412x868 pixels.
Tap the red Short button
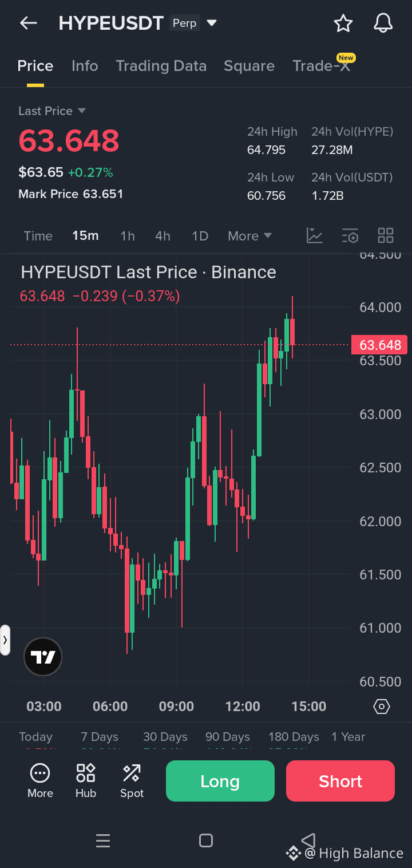(340, 781)
